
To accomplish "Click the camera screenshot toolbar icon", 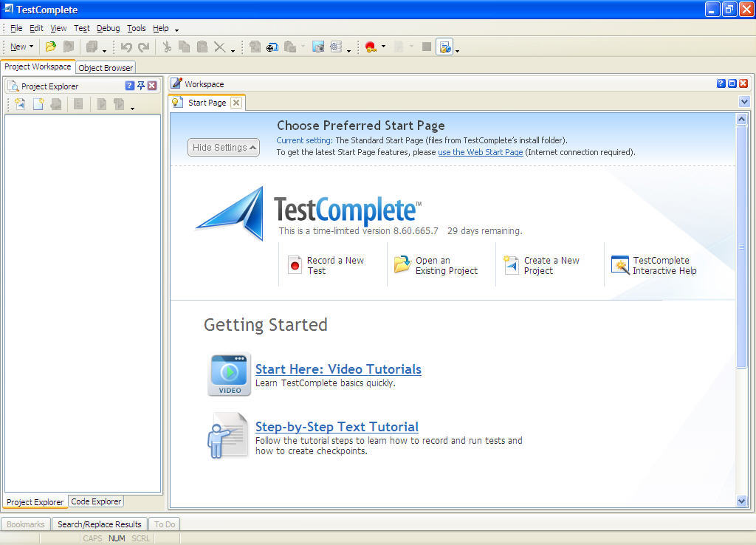I will [x=318, y=47].
